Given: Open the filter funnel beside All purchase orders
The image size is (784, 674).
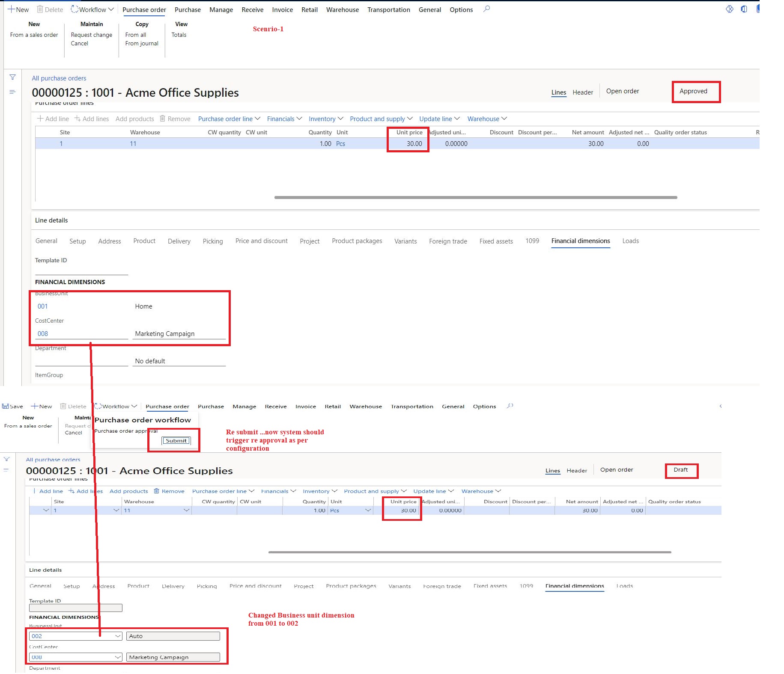Looking at the screenshot, I should [x=12, y=77].
